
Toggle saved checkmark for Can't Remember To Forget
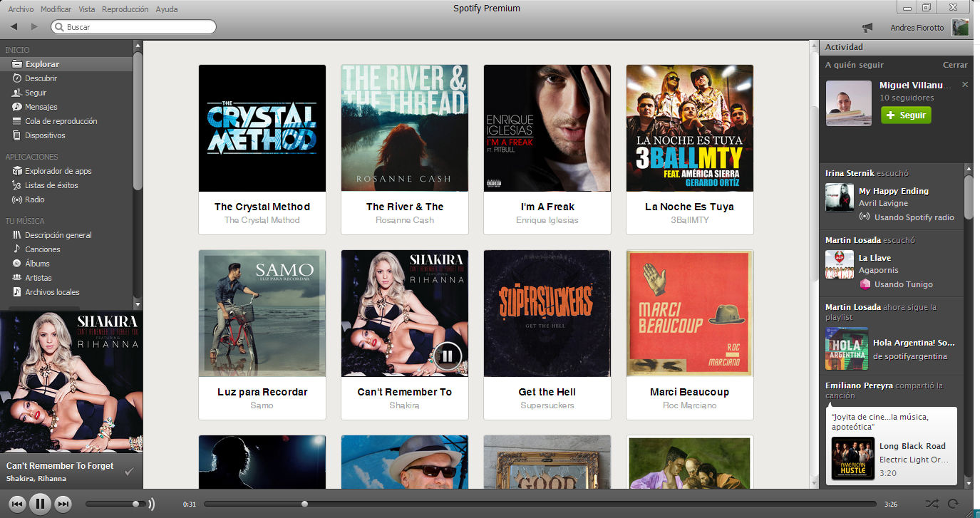point(129,471)
